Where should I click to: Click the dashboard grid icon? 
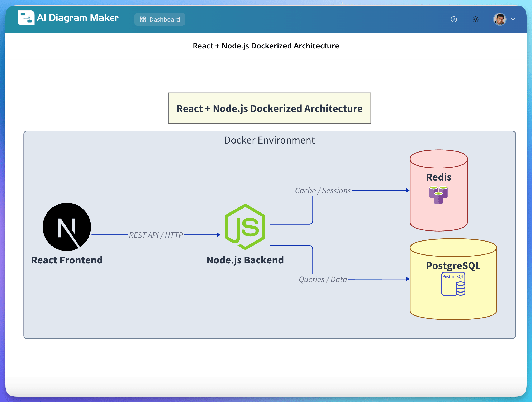click(x=142, y=19)
